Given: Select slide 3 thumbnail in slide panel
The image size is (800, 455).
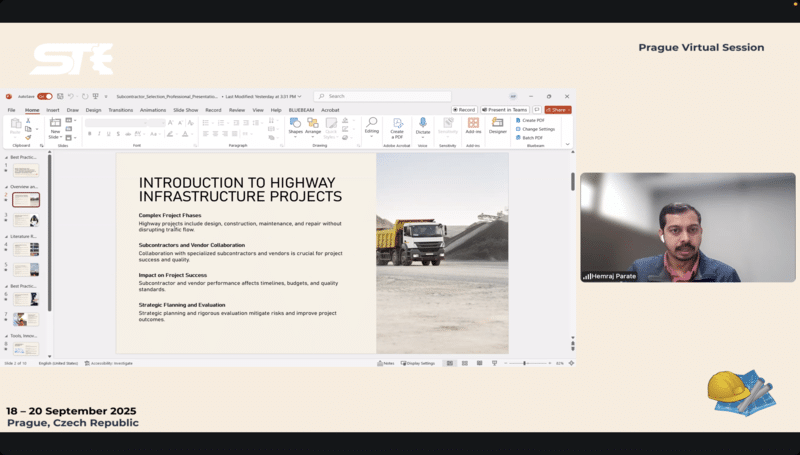Looking at the screenshot, I should coord(27,220).
